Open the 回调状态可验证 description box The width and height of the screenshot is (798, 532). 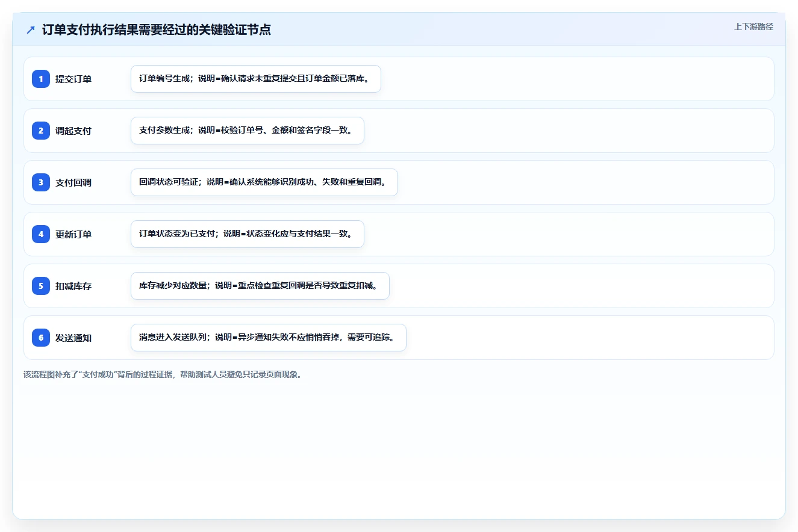tap(264, 182)
